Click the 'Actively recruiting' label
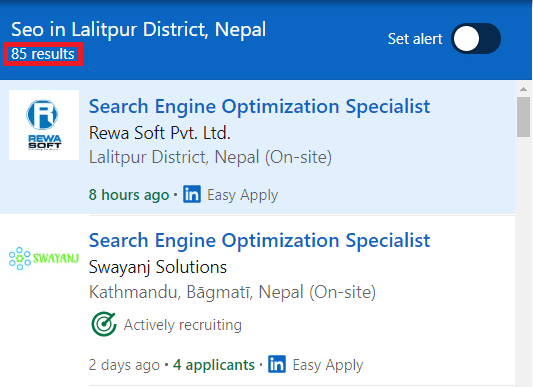Image resolution: width=533 pixels, height=387 pixels. [x=183, y=325]
